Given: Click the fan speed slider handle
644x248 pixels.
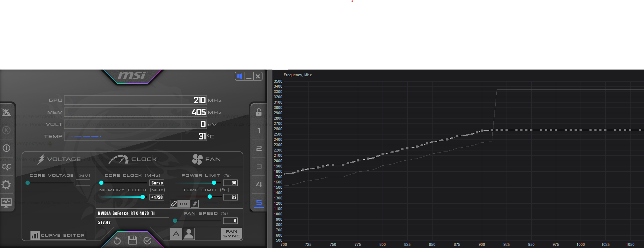Looking at the screenshot, I should pos(175,221).
